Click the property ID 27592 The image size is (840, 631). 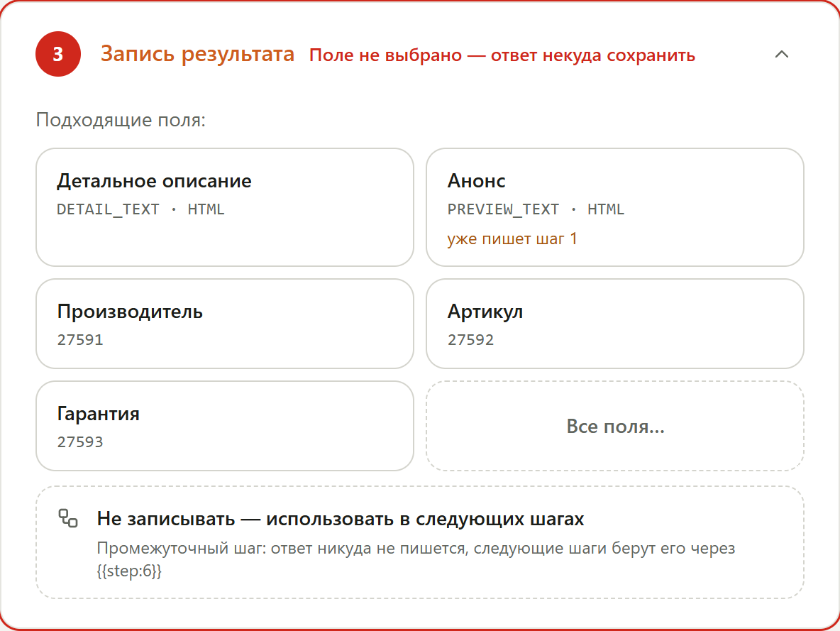(470, 340)
